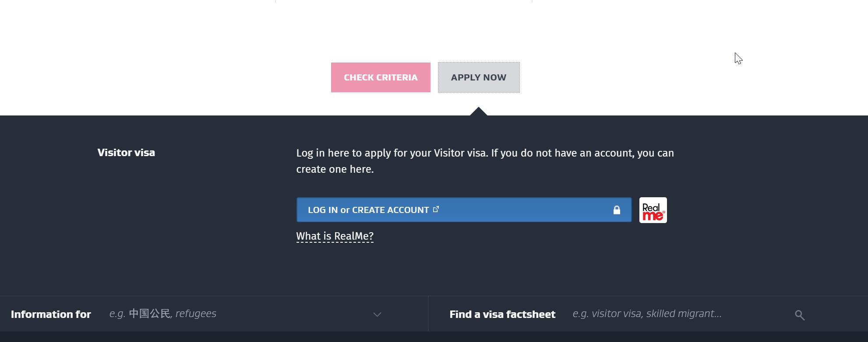The width and height of the screenshot is (868, 342).
Task: Click the RealMe logo
Action: 653,210
